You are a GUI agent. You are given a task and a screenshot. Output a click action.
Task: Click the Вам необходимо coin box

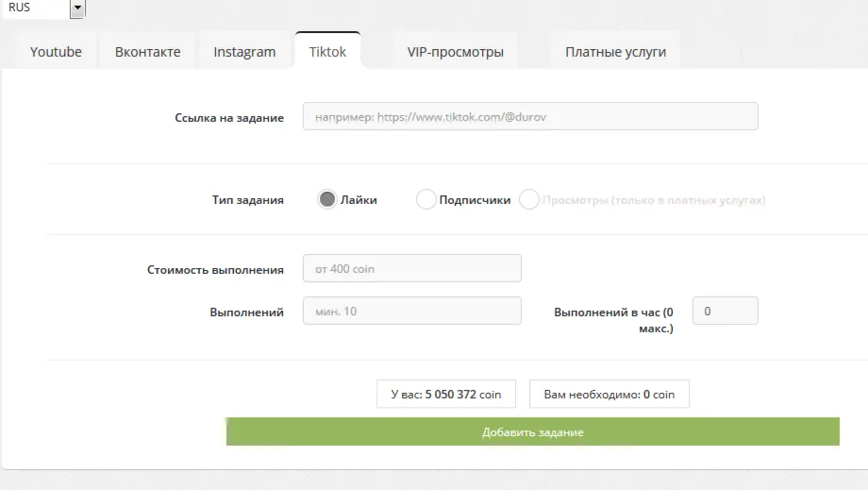(x=609, y=394)
